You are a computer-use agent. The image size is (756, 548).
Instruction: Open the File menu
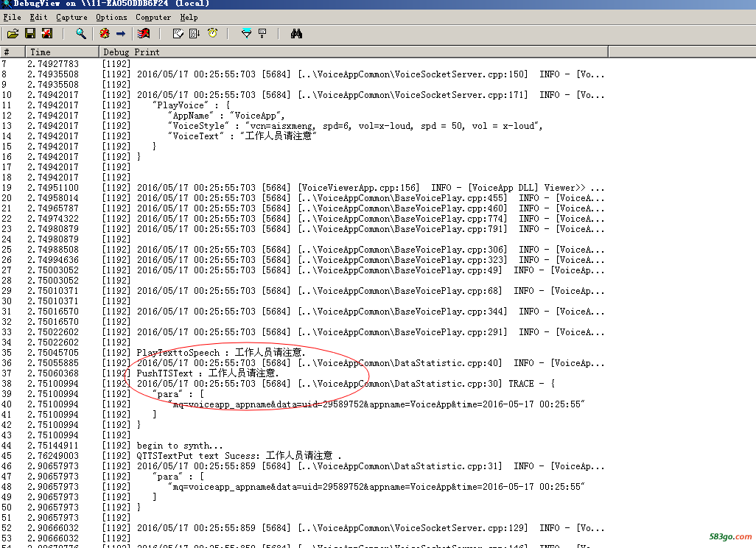12,17
